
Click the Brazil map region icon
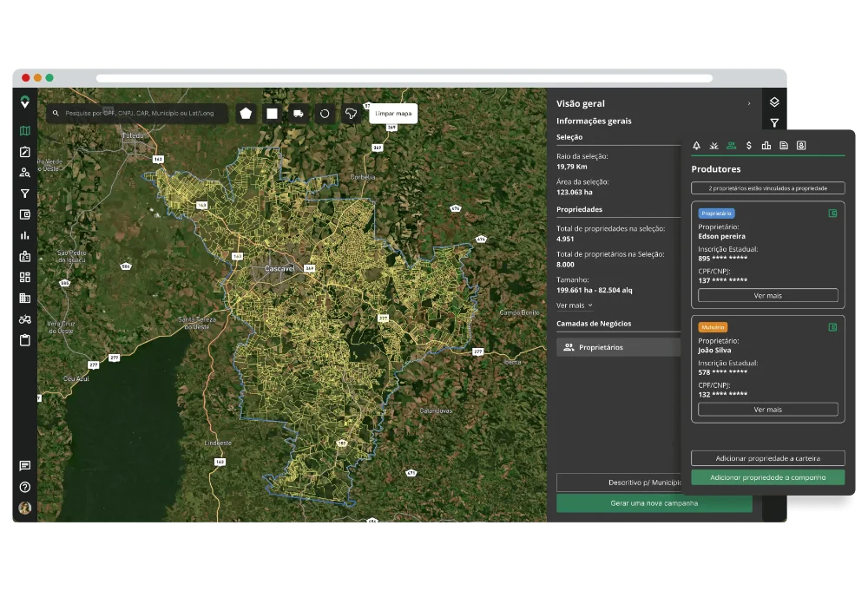pos(351,114)
